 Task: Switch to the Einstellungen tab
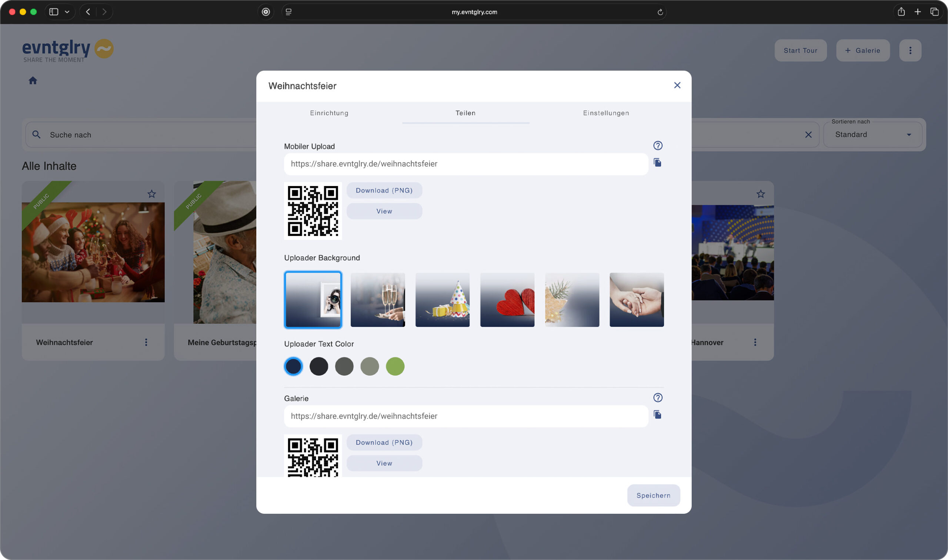pyautogui.click(x=605, y=113)
